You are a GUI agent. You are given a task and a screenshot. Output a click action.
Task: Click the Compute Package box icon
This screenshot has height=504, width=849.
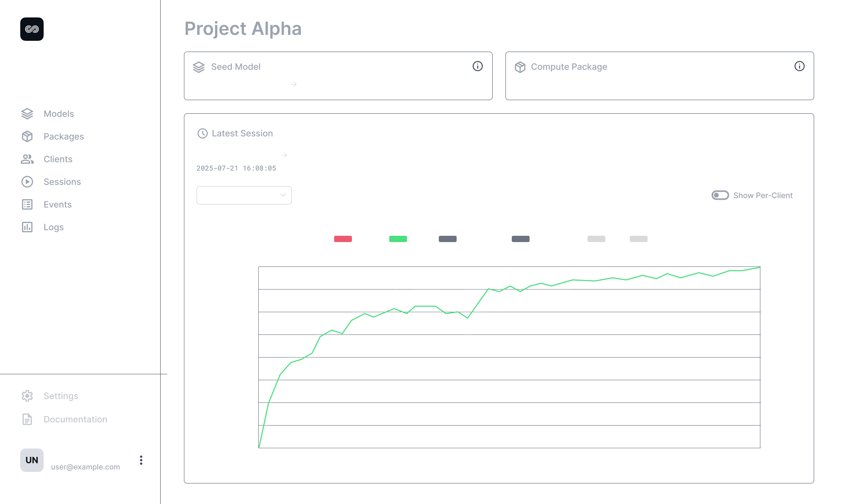pyautogui.click(x=520, y=67)
